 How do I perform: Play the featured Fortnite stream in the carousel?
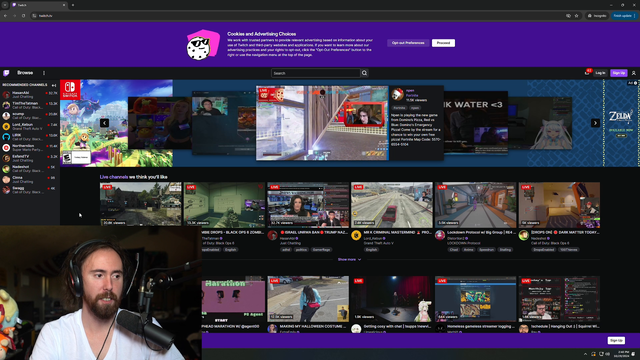[322, 123]
